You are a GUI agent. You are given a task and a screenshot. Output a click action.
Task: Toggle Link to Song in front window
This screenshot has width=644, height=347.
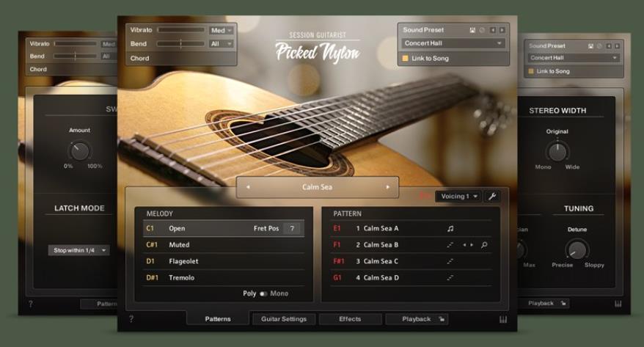pos(405,58)
